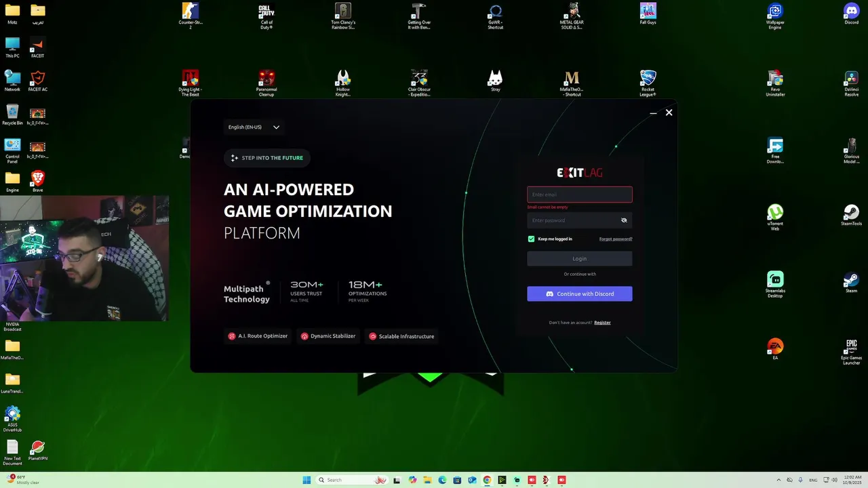Click the Dynamic Stabilizer chip
The height and width of the screenshot is (488, 868).
(328, 336)
